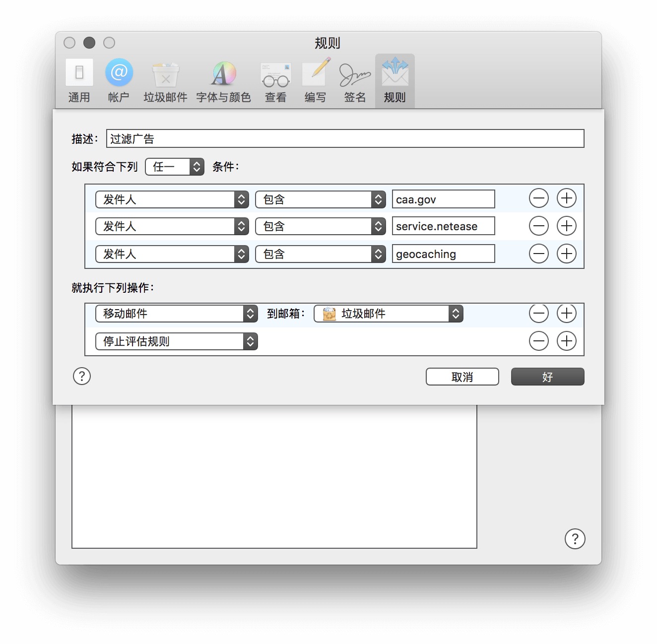Remove the caa.gov condition with minus
This screenshot has height=644, width=657.
pyautogui.click(x=538, y=198)
